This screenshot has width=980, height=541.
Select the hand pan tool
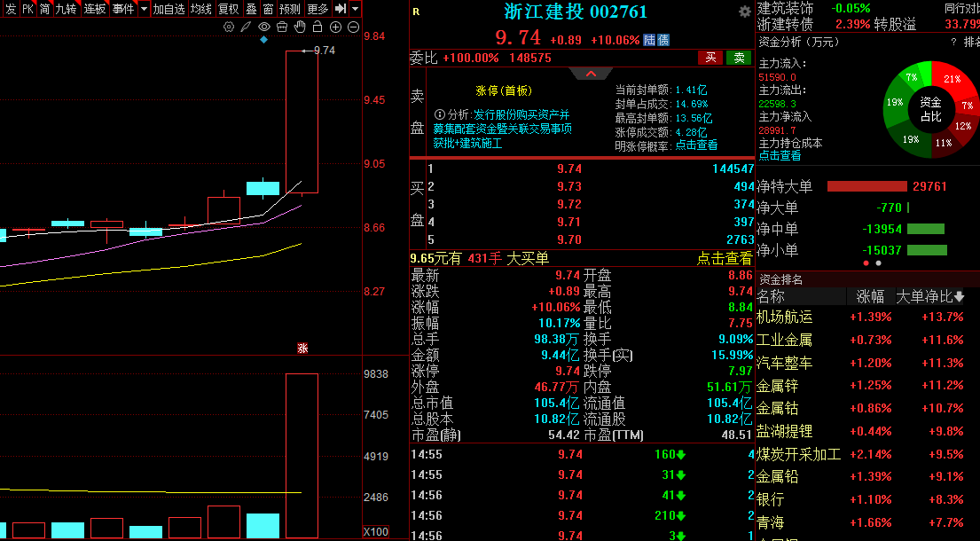[300, 27]
